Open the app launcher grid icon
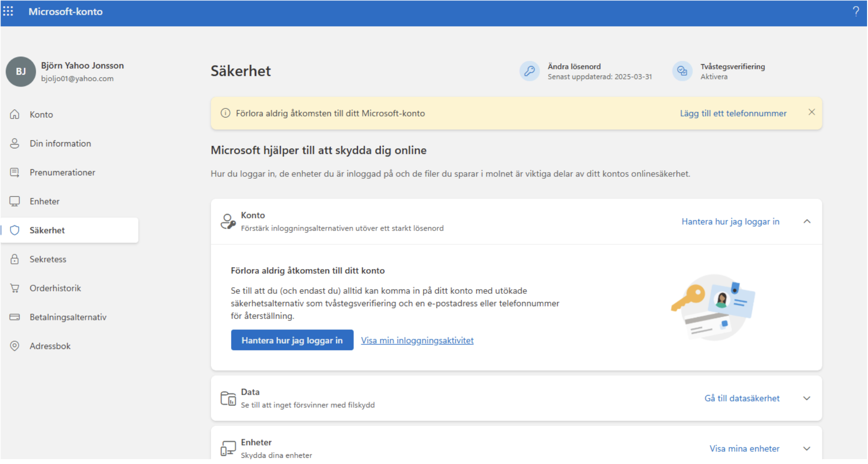The height and width of the screenshot is (464, 868). click(x=8, y=11)
